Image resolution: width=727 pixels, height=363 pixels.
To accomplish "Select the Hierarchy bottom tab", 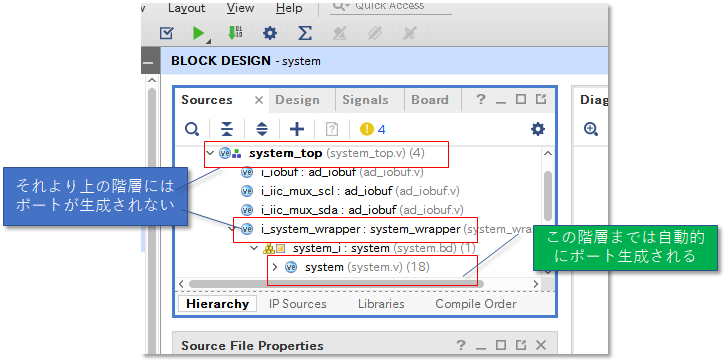I will (217, 304).
